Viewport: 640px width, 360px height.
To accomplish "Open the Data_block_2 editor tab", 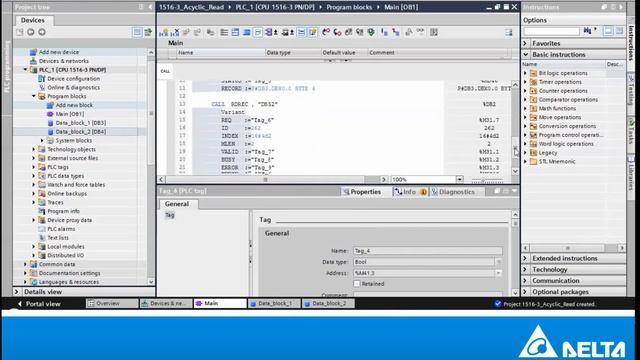I will pos(328,304).
